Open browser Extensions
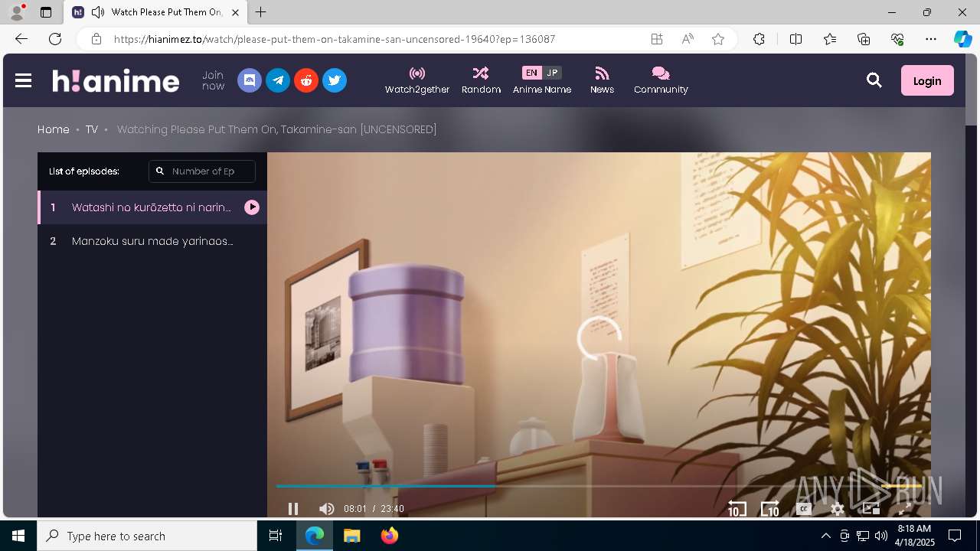Image resolution: width=980 pixels, height=551 pixels. 759,39
